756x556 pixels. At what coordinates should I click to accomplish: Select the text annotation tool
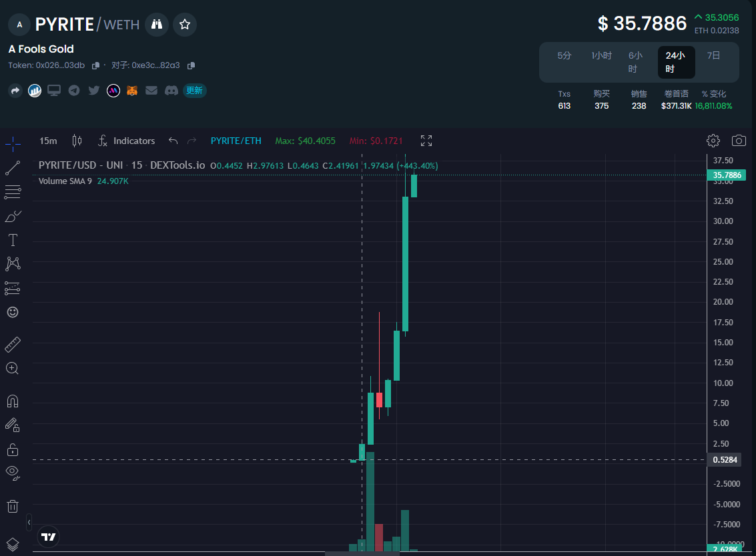coord(13,240)
